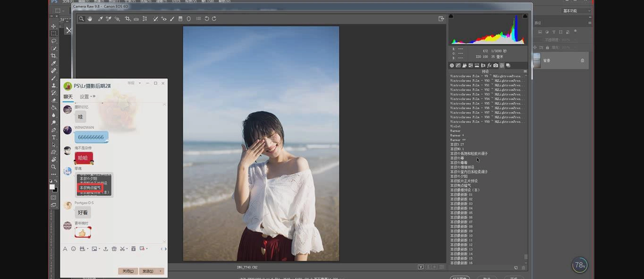This screenshot has height=279, width=644.
Task: Switch to the 聊天 tab in chat window
Action: click(68, 96)
